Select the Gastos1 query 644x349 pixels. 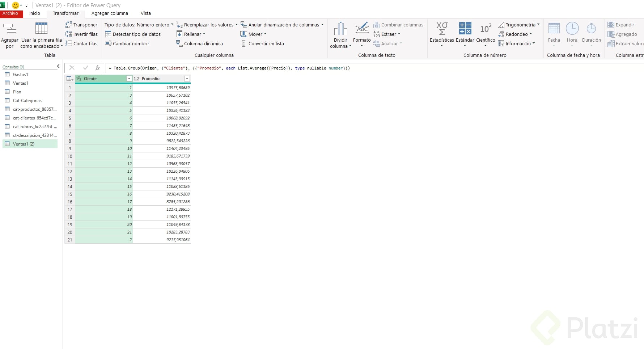click(x=30, y=75)
